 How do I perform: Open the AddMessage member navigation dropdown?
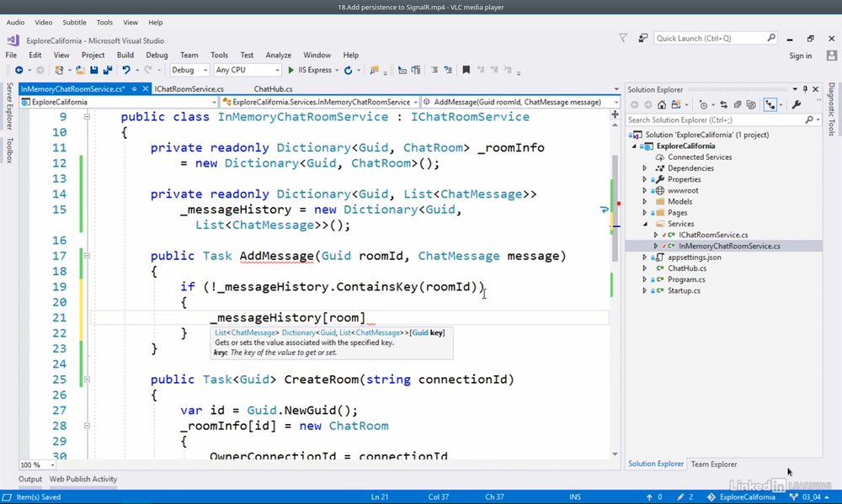pos(616,102)
